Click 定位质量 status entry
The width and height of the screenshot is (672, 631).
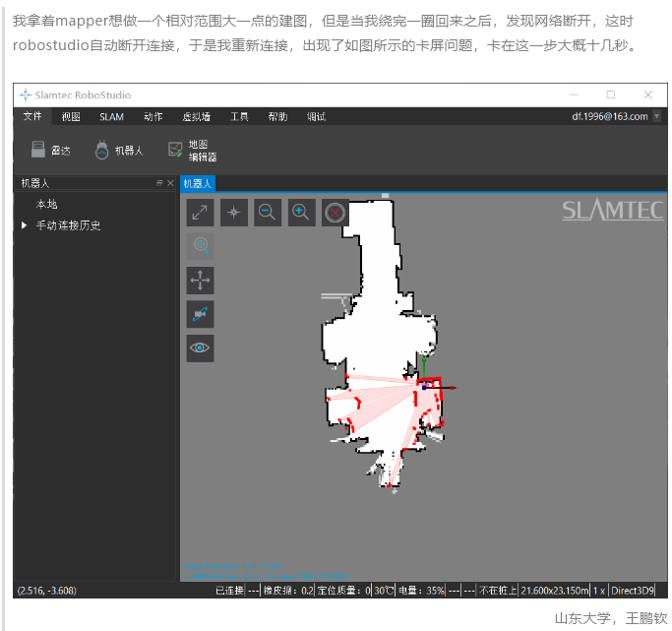pos(343,591)
